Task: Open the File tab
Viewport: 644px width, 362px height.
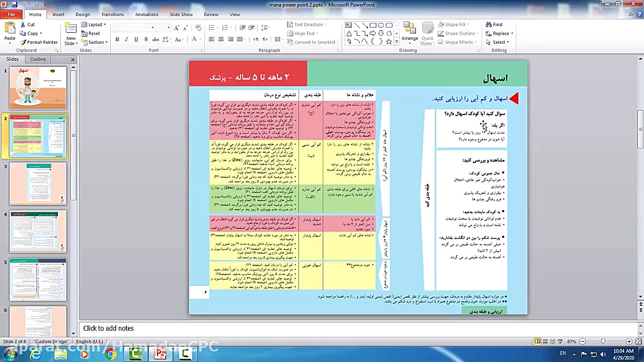Action: tap(11, 15)
